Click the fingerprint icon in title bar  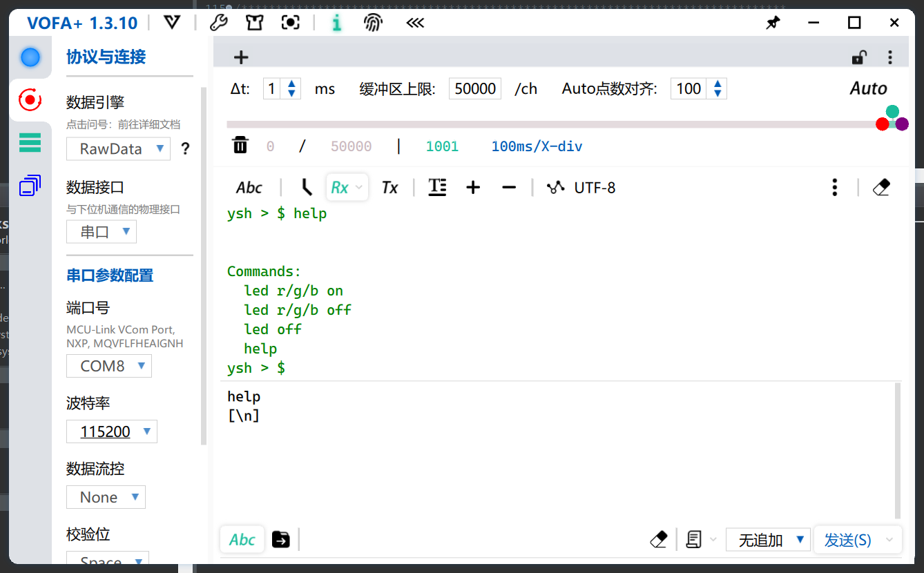373,23
